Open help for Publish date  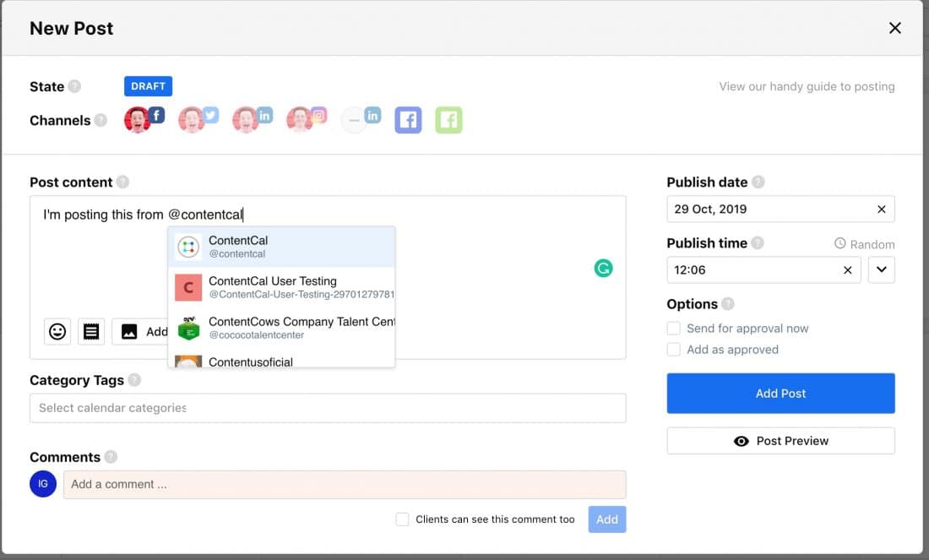coord(758,182)
